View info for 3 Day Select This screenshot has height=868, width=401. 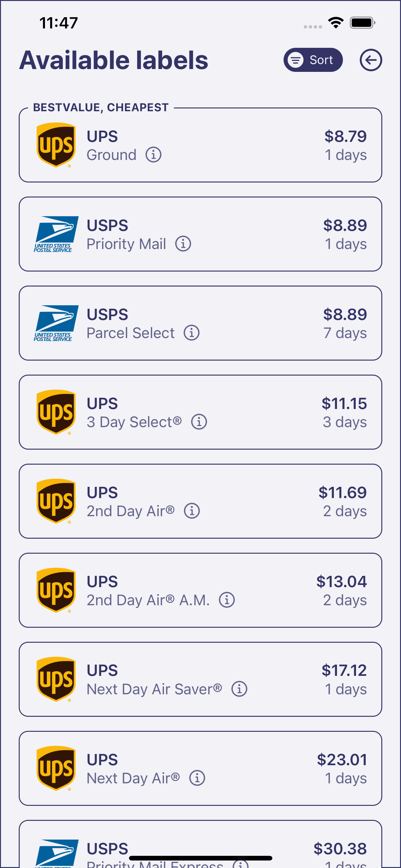[x=199, y=422]
